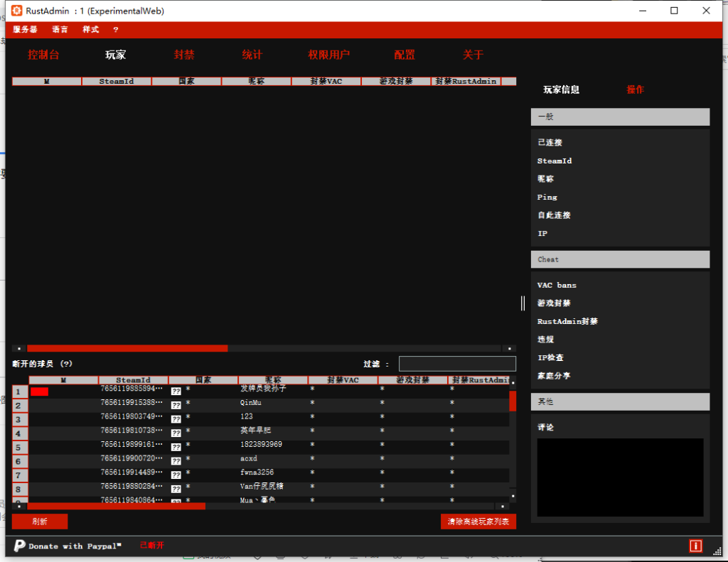This screenshot has height=562, width=728.
Task: Select the 玩家 tab
Action: pyautogui.click(x=115, y=55)
